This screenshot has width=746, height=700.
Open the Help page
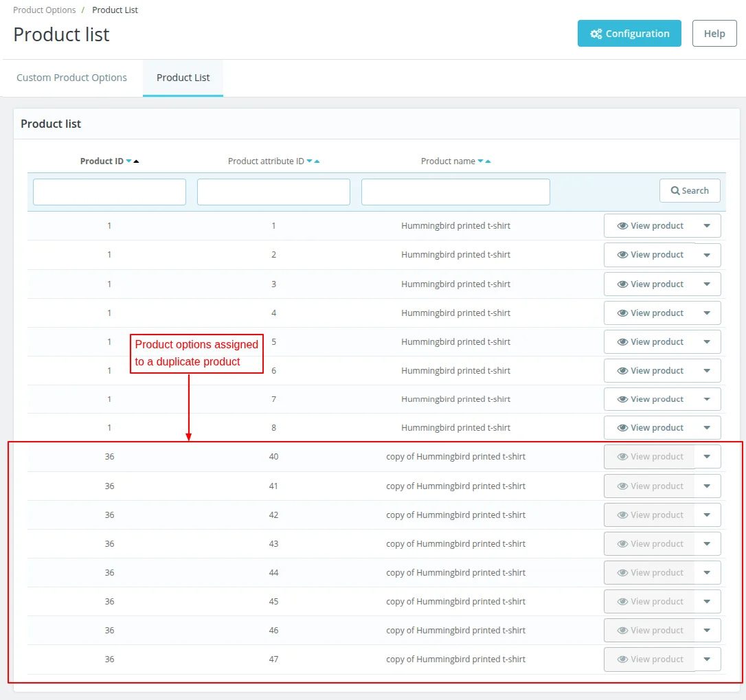[714, 34]
